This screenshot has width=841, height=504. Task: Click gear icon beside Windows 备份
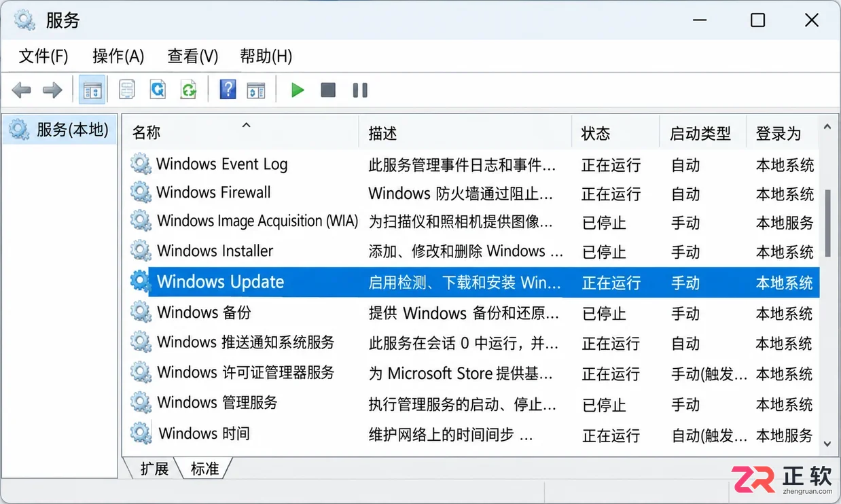pyautogui.click(x=141, y=312)
